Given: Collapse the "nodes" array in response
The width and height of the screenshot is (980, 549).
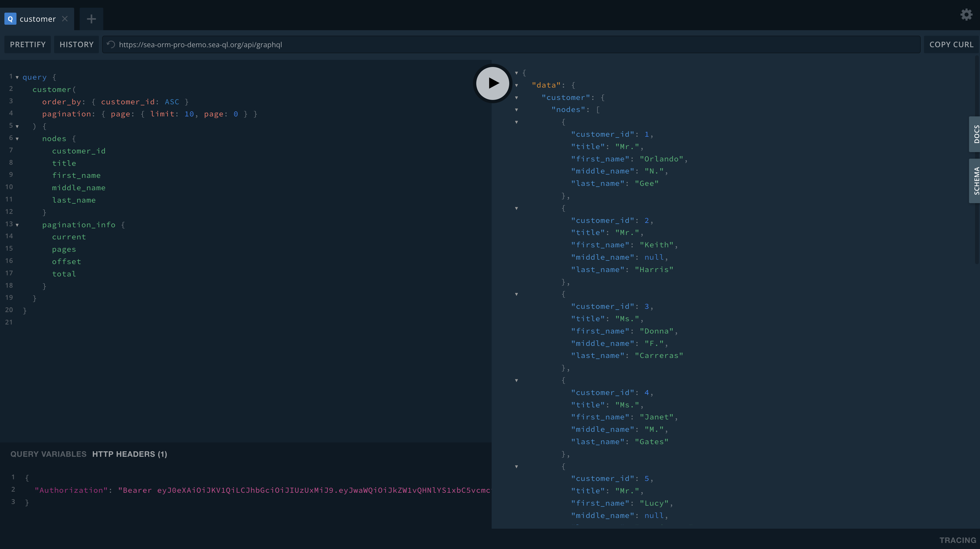Looking at the screenshot, I should pyautogui.click(x=516, y=110).
